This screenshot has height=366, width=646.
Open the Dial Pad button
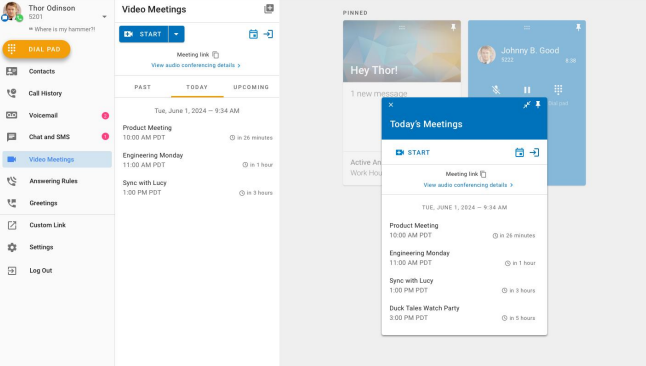[36, 49]
